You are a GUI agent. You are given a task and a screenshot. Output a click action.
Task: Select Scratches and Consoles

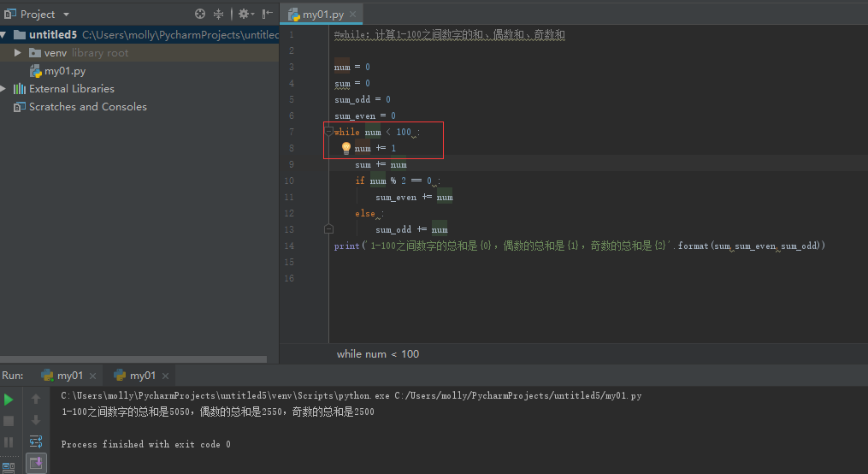coord(87,107)
